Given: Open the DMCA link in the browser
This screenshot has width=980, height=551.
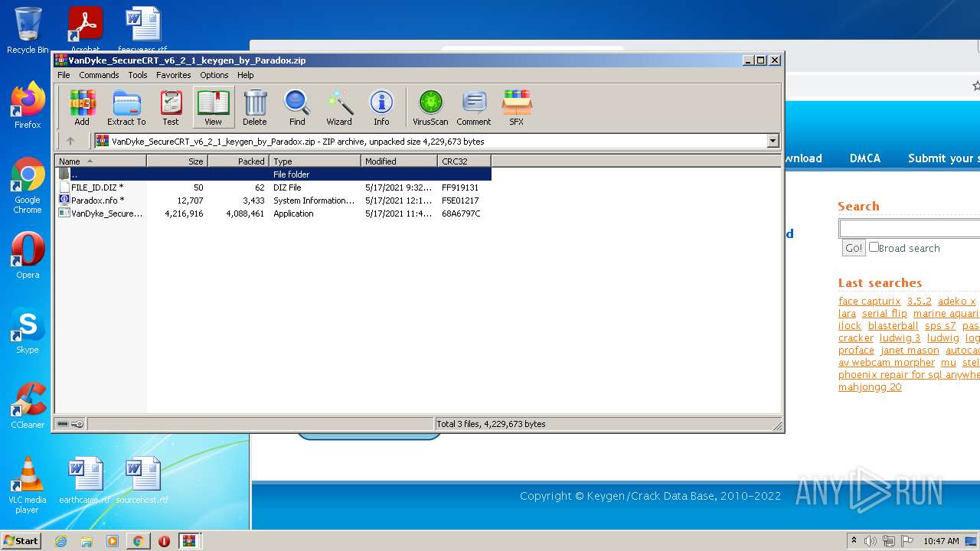Looking at the screenshot, I should click(865, 158).
